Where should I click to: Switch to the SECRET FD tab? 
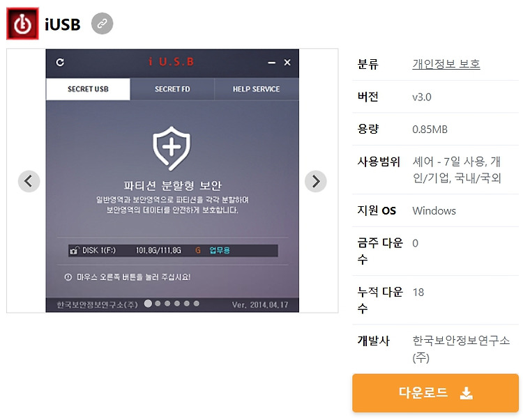tap(172, 89)
